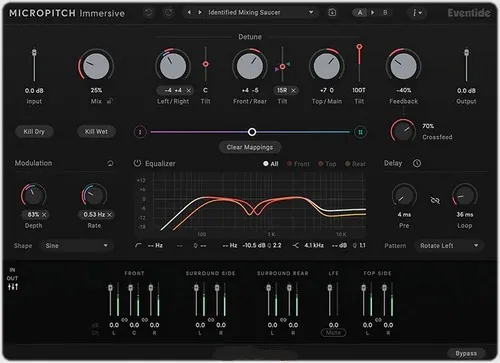
Task: Remove the Left/Right -4 +4 mapping X
Action: tap(189, 91)
